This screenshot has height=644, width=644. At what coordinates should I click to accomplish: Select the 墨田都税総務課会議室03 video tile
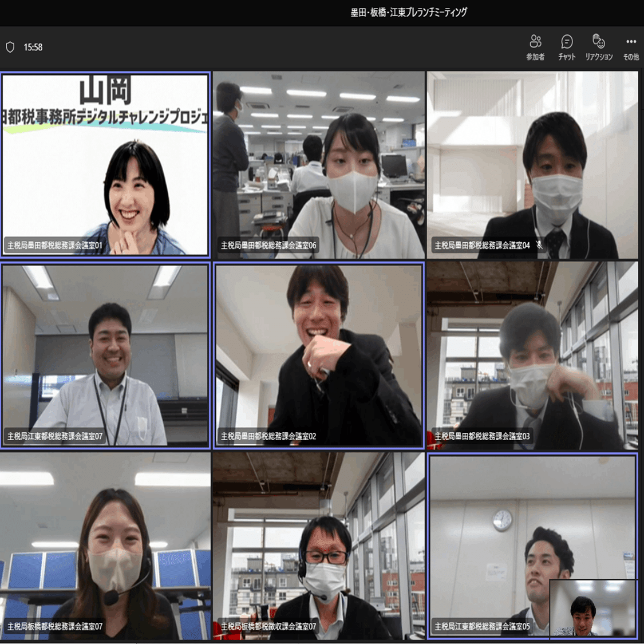(533, 355)
